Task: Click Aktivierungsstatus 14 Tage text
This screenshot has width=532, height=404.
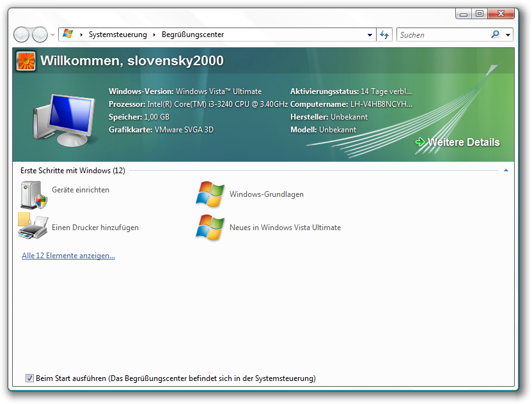Action: 351,91
